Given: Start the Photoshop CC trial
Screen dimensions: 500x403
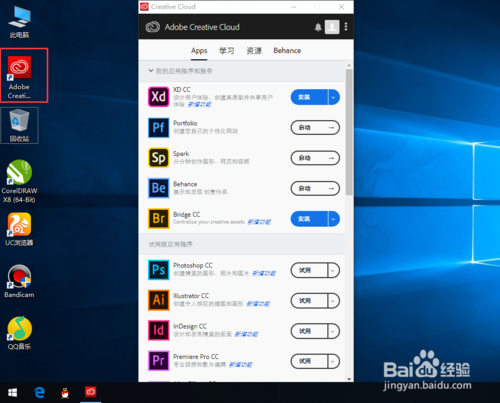Looking at the screenshot, I should (309, 270).
